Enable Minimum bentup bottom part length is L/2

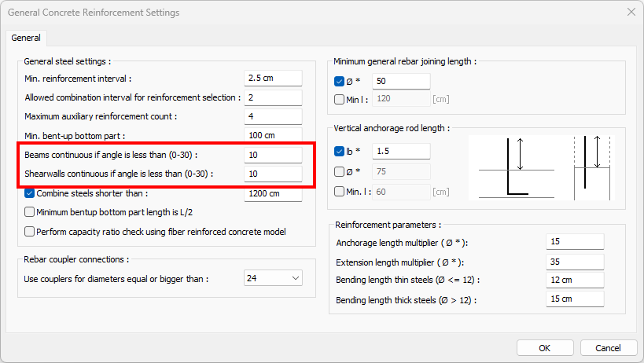click(x=31, y=211)
